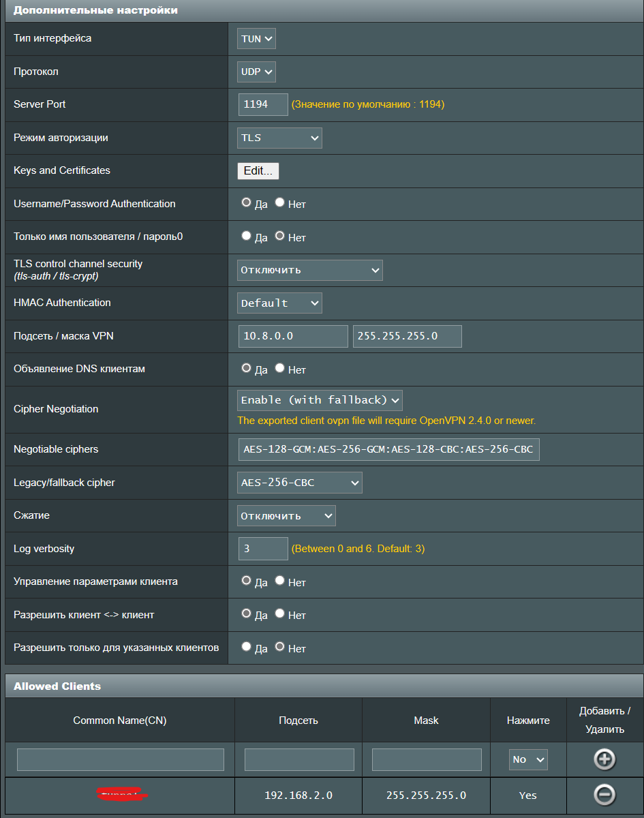
Task: Click the Allowed Clients section heading
Action: click(x=57, y=686)
